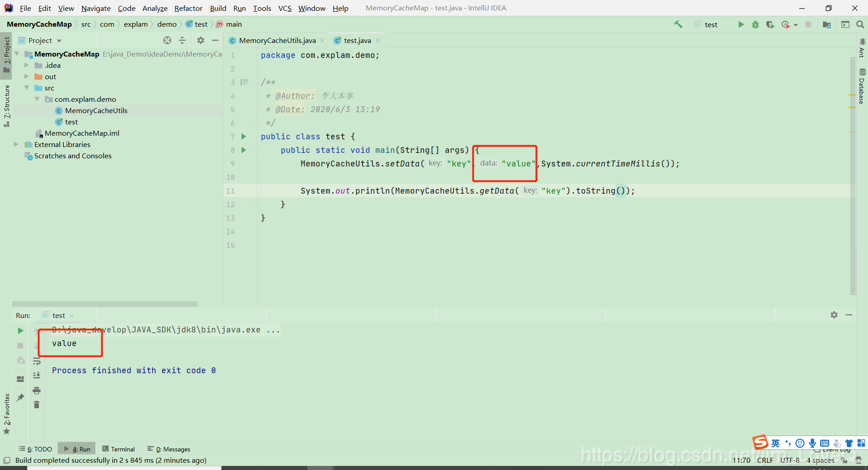
Task: Click the profiler run icon in toolbar
Action: click(x=786, y=24)
